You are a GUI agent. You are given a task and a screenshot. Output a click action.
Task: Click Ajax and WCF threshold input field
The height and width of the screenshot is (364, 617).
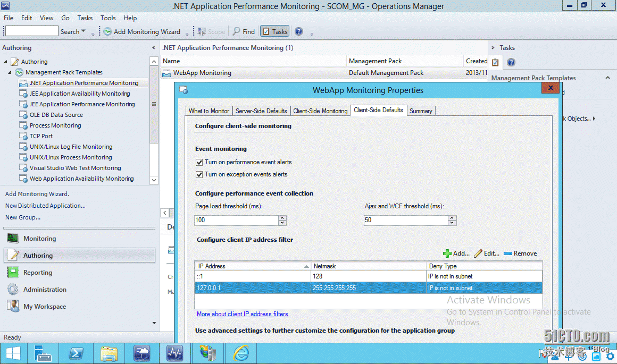[406, 220]
